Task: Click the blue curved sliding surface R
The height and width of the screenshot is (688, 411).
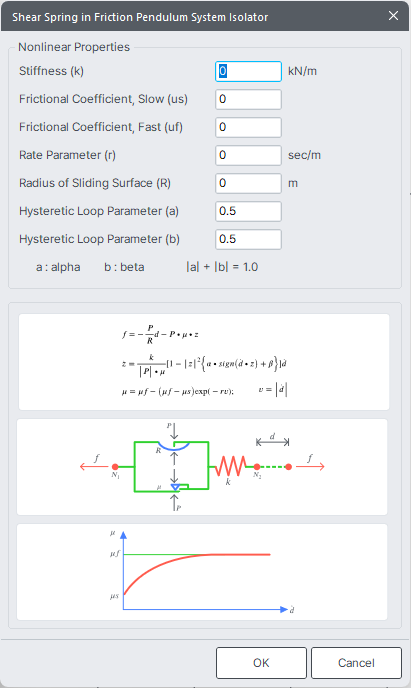Action: (x=174, y=447)
